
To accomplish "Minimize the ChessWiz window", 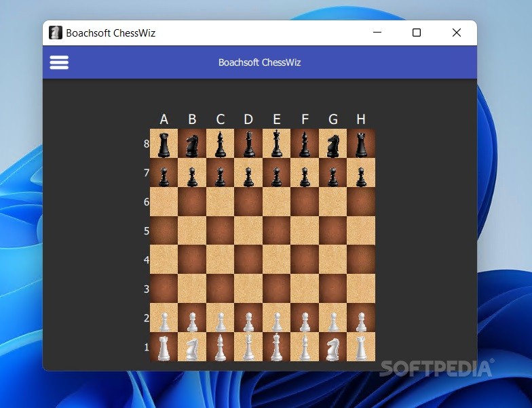I will (x=377, y=33).
